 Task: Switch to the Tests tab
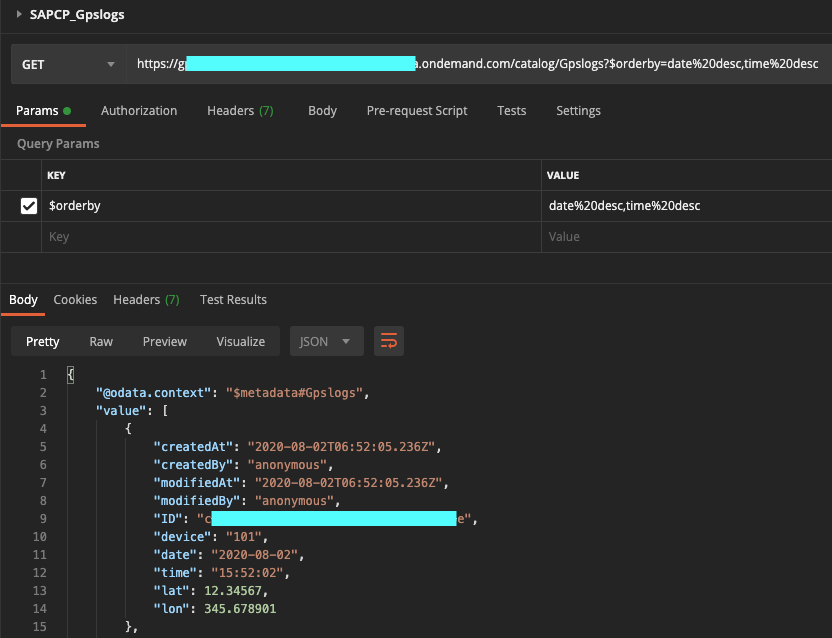coord(512,110)
